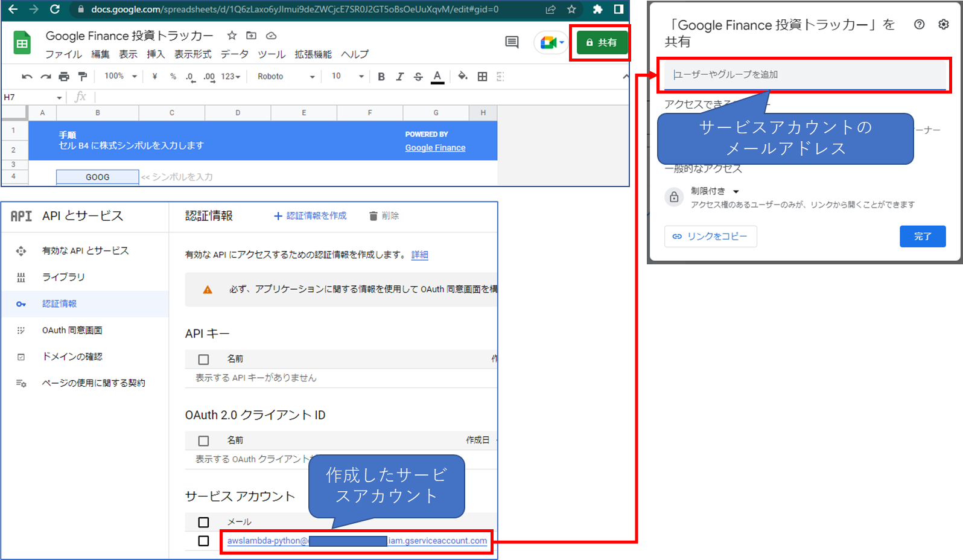The image size is (963, 560).
Task: Select the 有効な API とサービス sidebar item
Action: 85,250
